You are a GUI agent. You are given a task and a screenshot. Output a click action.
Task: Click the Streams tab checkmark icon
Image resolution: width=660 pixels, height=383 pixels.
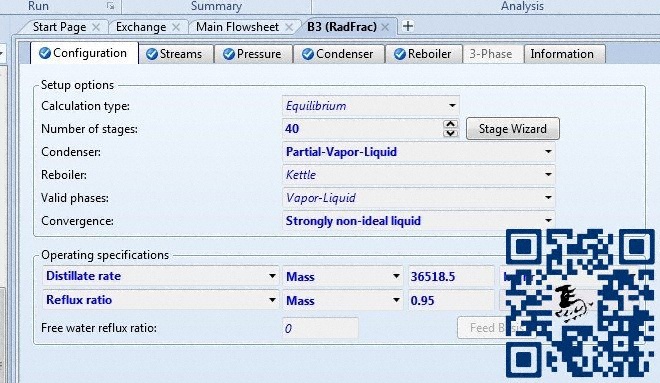pos(152,54)
